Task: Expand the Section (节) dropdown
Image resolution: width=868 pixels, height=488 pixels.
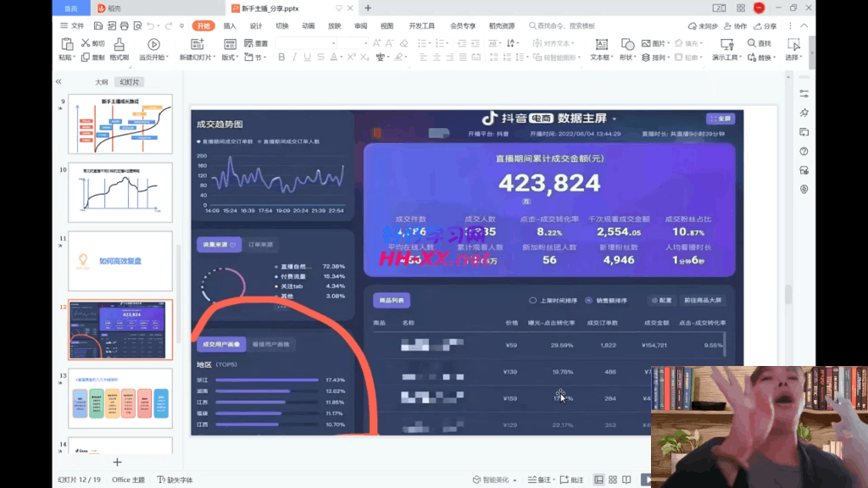Action: pos(265,58)
